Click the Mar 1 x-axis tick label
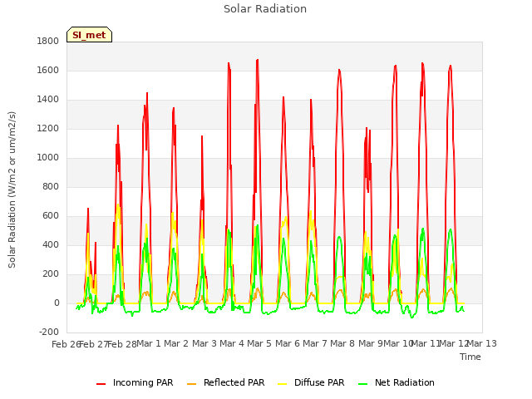The width and height of the screenshot is (532, 399). coord(149,343)
